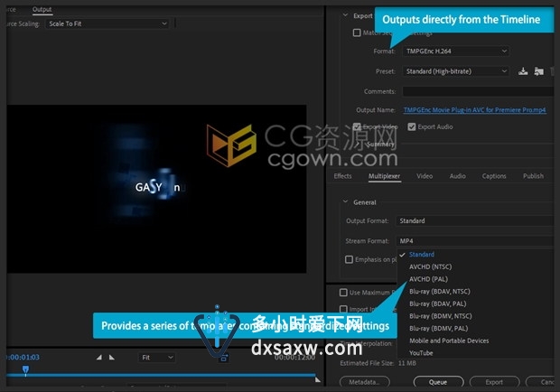
Task: Open the Format dropdown showing TMPGEnc H.264
Action: pos(455,51)
